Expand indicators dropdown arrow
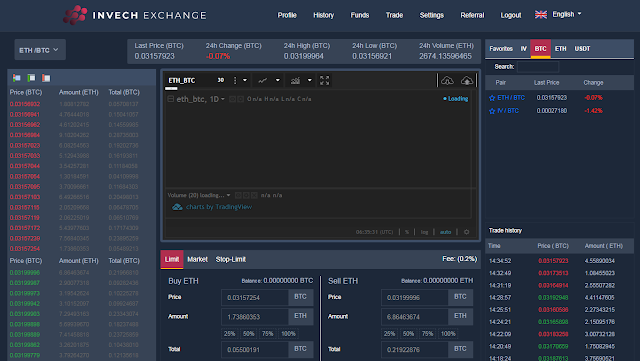Viewport: 640px width, 361px height. click(309, 80)
